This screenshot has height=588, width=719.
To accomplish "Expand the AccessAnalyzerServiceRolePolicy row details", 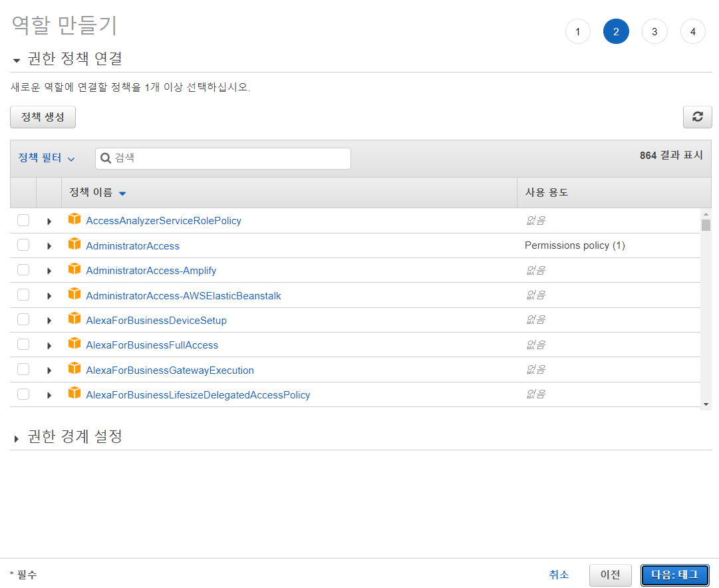I will tap(49, 221).
